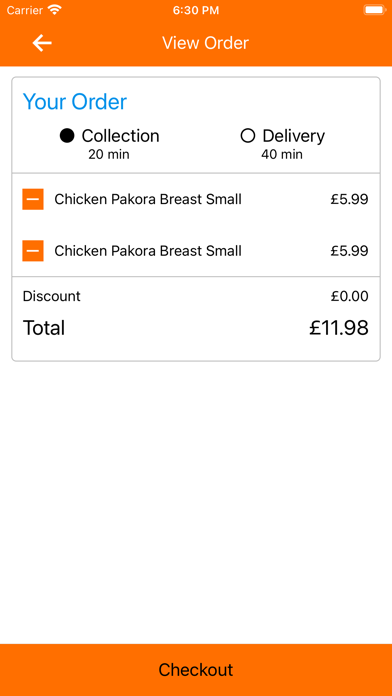The width and height of the screenshot is (392, 696).
Task: Tap the battery icon in status bar
Action: click(x=374, y=10)
